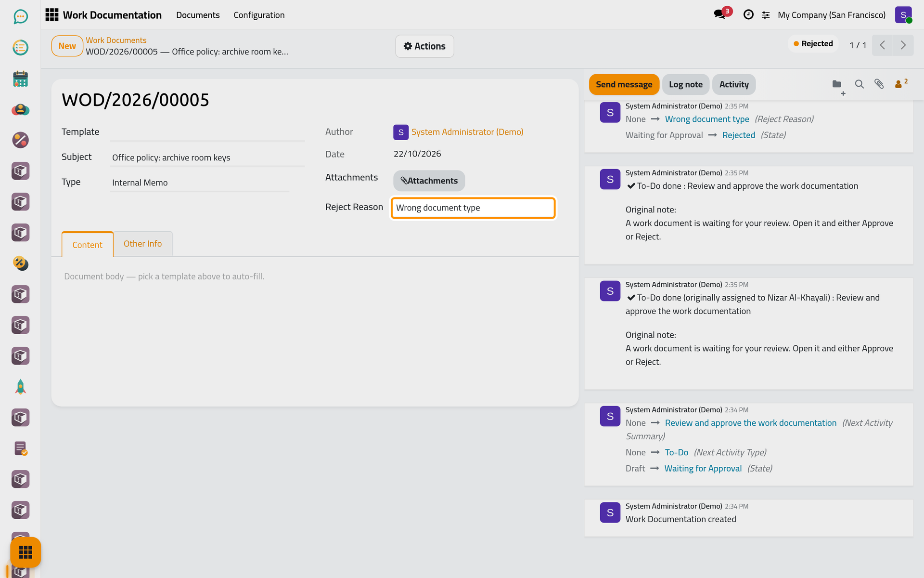Click the Rejected status badge

(813, 44)
